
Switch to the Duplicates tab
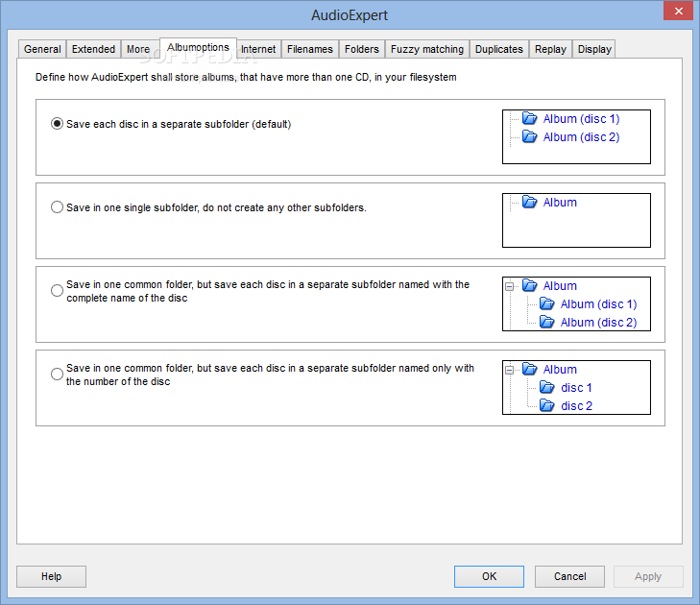coord(499,49)
